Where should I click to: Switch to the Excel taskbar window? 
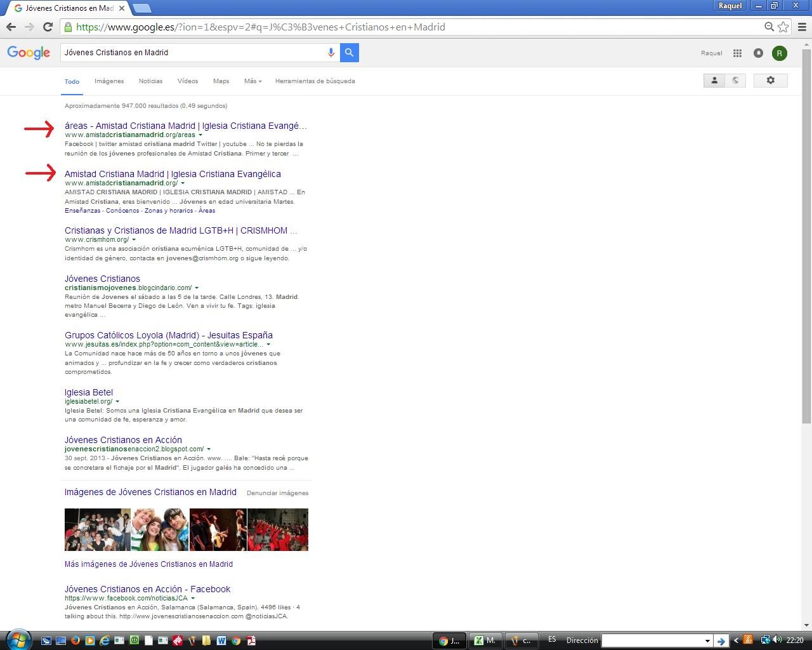pyautogui.click(x=485, y=640)
